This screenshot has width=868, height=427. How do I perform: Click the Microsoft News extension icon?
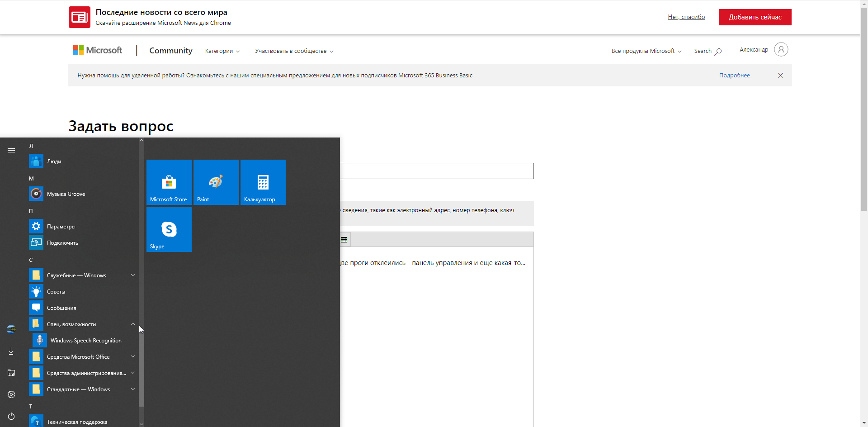click(x=80, y=17)
